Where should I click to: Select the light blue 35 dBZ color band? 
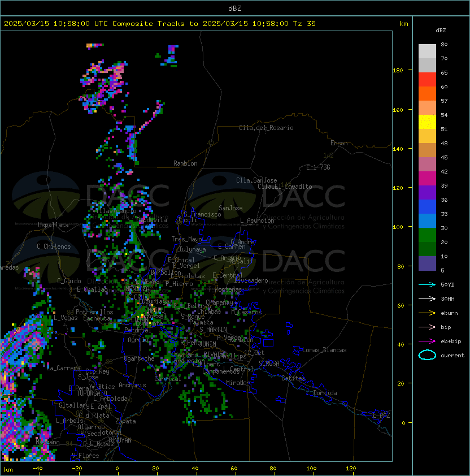click(427, 220)
